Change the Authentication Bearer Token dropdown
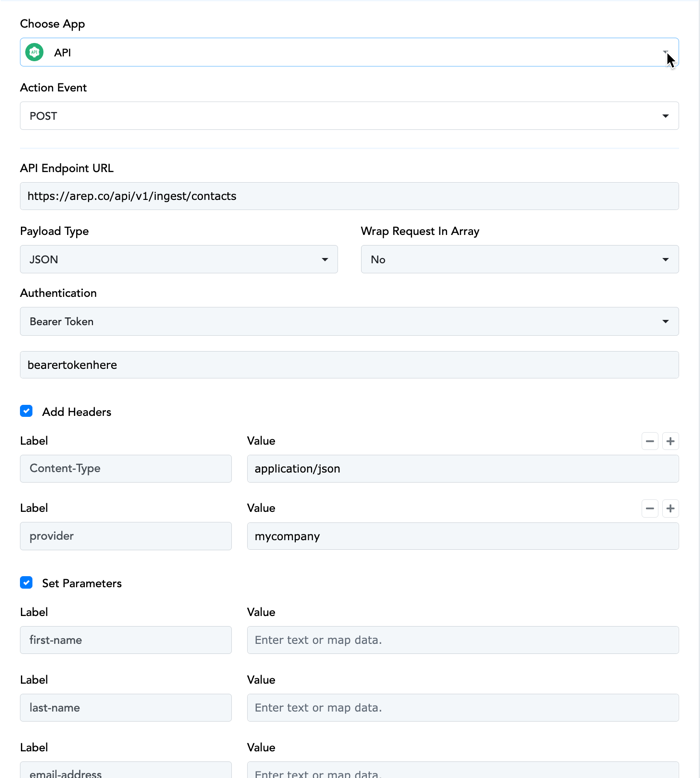This screenshot has width=700, height=778. pos(349,322)
